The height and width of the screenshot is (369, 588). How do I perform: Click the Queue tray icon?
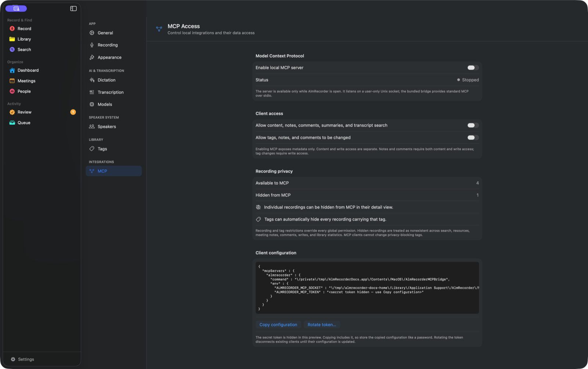pos(12,123)
